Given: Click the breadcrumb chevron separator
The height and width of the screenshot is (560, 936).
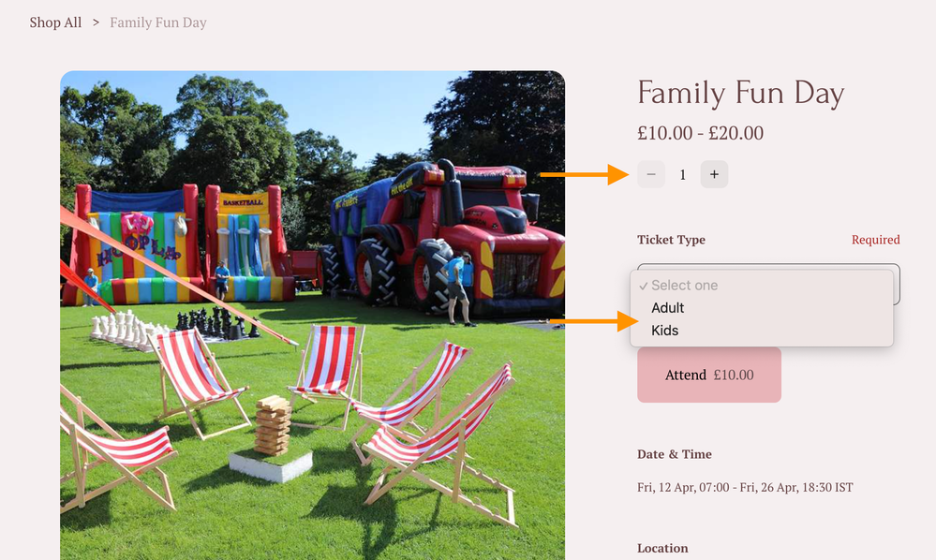Looking at the screenshot, I should click(x=96, y=22).
